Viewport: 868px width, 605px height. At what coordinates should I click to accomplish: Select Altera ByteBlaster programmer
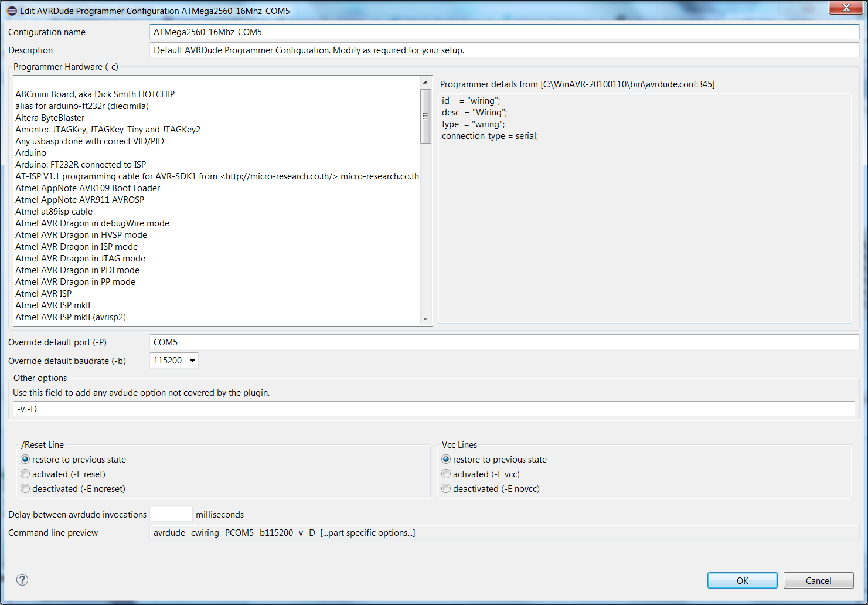coord(50,118)
